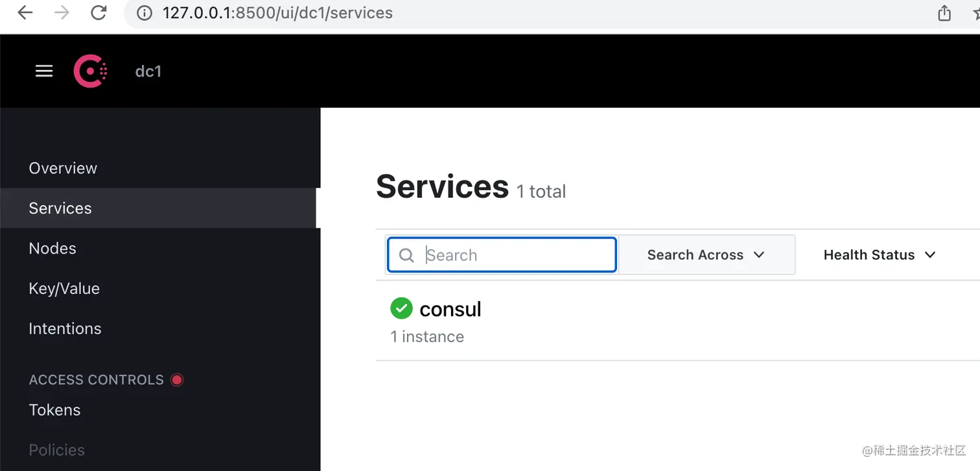The height and width of the screenshot is (471, 980).
Task: Focus the services Search field
Action: tap(502, 255)
